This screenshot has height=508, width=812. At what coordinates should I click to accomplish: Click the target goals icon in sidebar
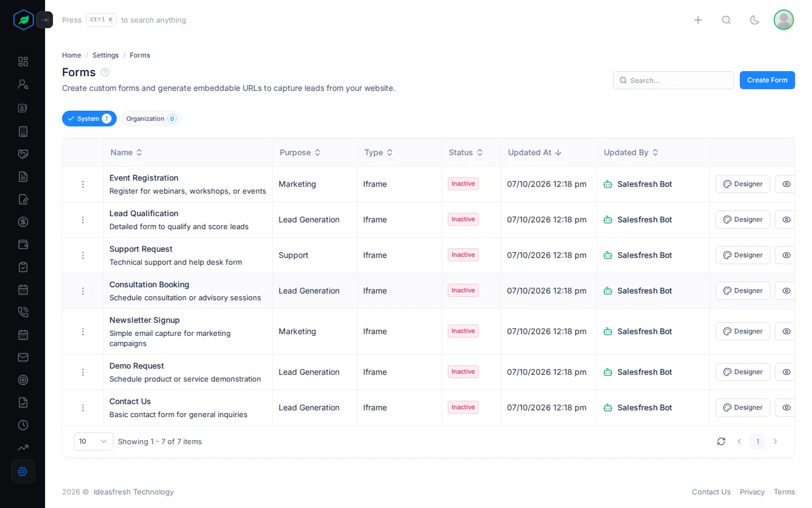point(23,380)
